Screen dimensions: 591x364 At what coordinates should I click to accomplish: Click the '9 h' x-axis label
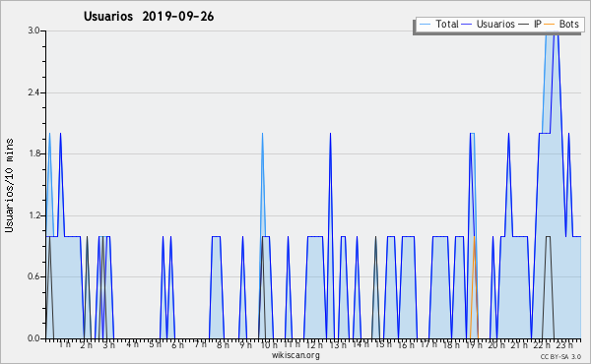tap(245, 345)
